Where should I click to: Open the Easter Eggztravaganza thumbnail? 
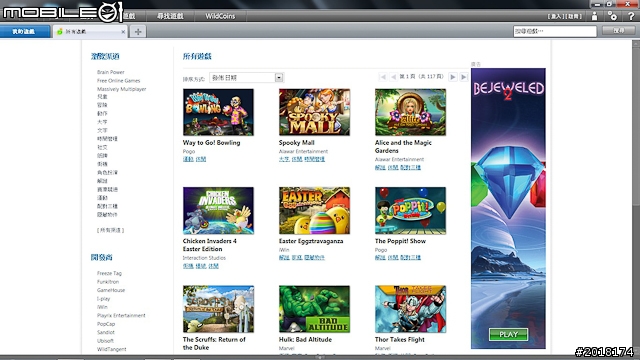point(314,211)
